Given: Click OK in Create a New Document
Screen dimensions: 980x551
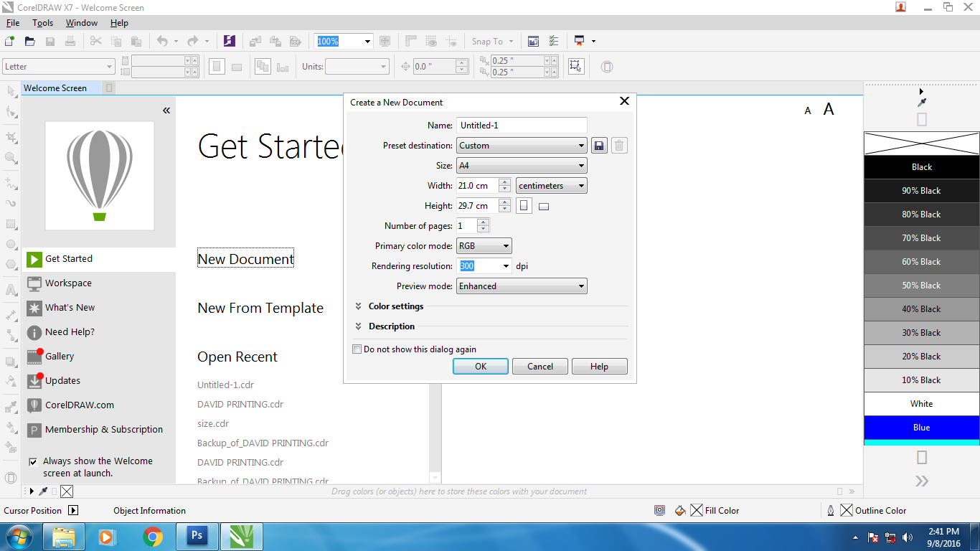Looking at the screenshot, I should pos(481,367).
